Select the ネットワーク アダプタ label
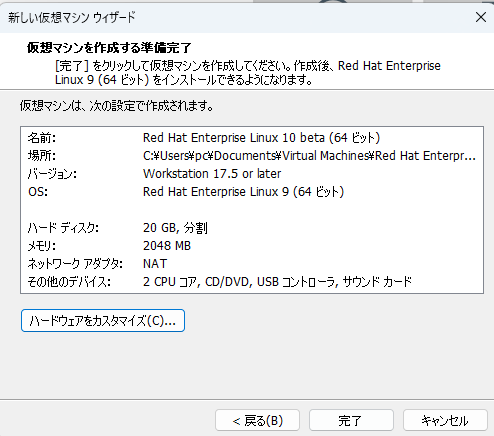Screen dimensions: 494x436 pos(75,264)
